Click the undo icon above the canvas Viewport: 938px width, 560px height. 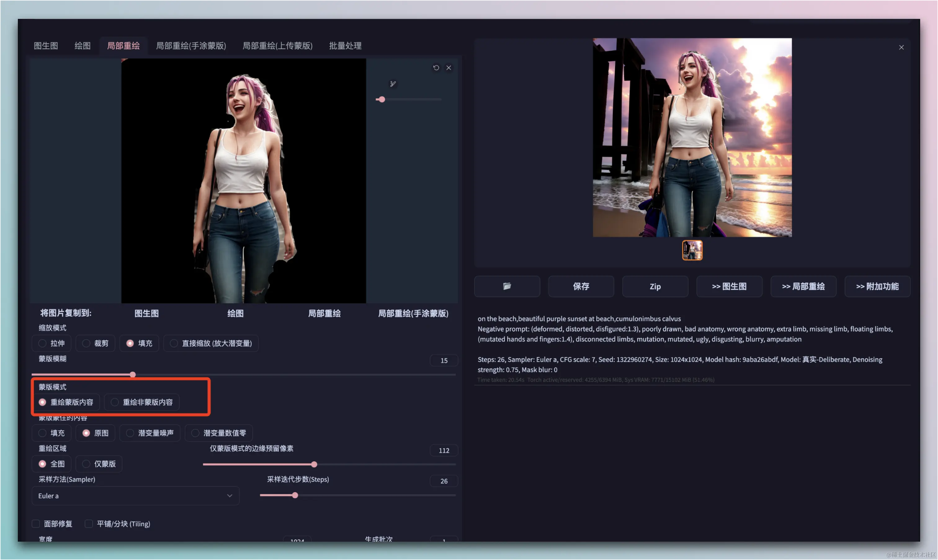tap(436, 68)
